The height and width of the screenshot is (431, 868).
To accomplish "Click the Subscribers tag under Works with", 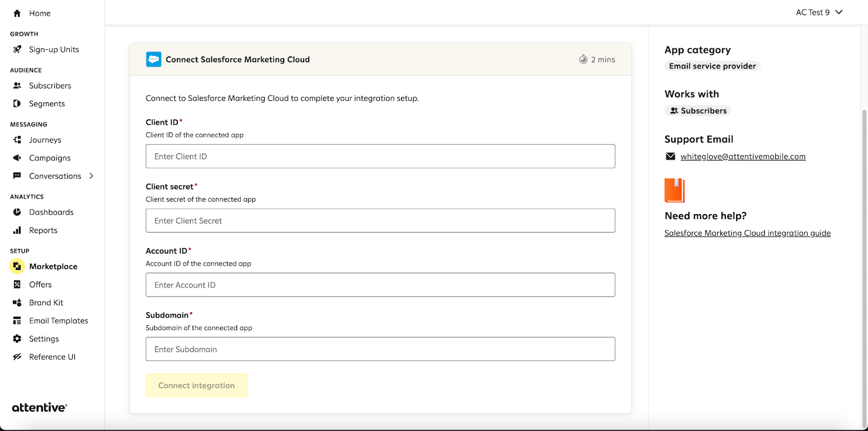I will tap(698, 111).
